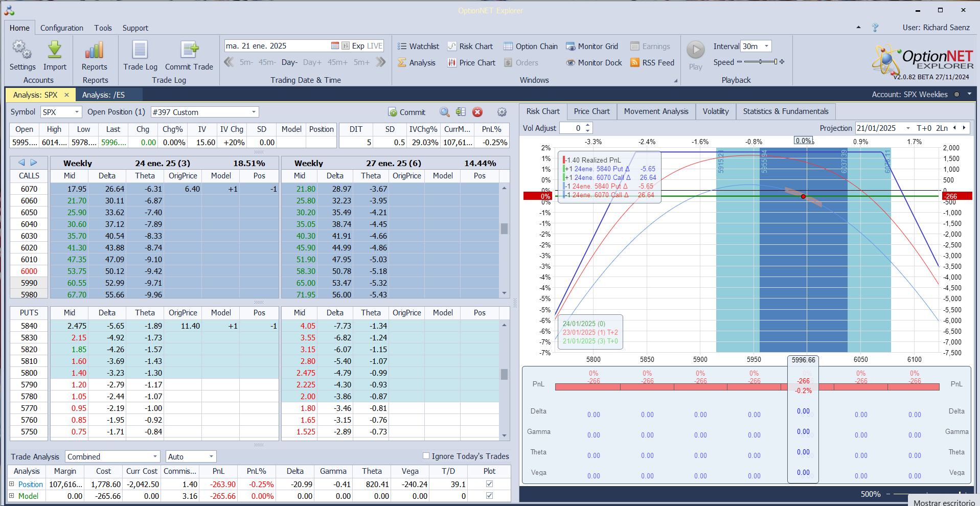The height and width of the screenshot is (506, 980).
Task: Switch to the Configuration ribbon tab
Action: coord(62,28)
